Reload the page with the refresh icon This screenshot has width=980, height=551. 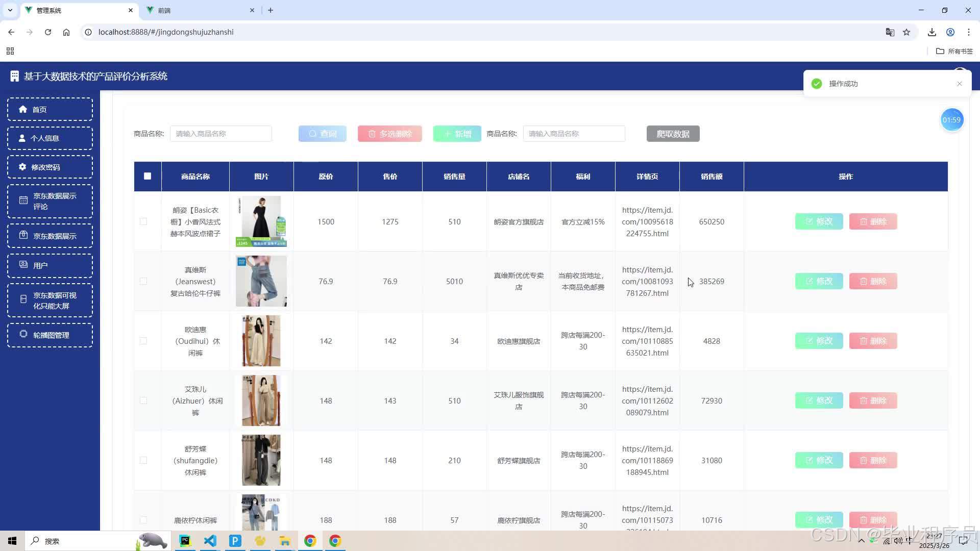pos(48,32)
